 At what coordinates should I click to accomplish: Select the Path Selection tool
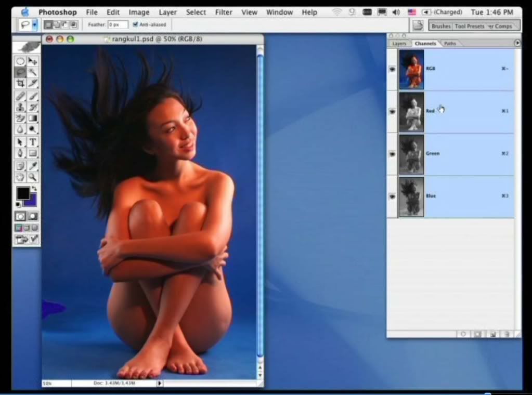tap(20, 142)
